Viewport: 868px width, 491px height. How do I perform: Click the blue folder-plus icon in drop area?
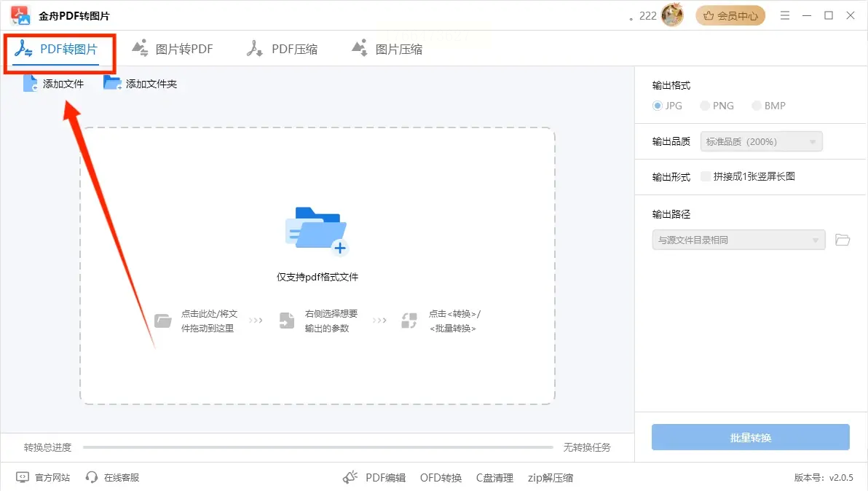pos(317,231)
